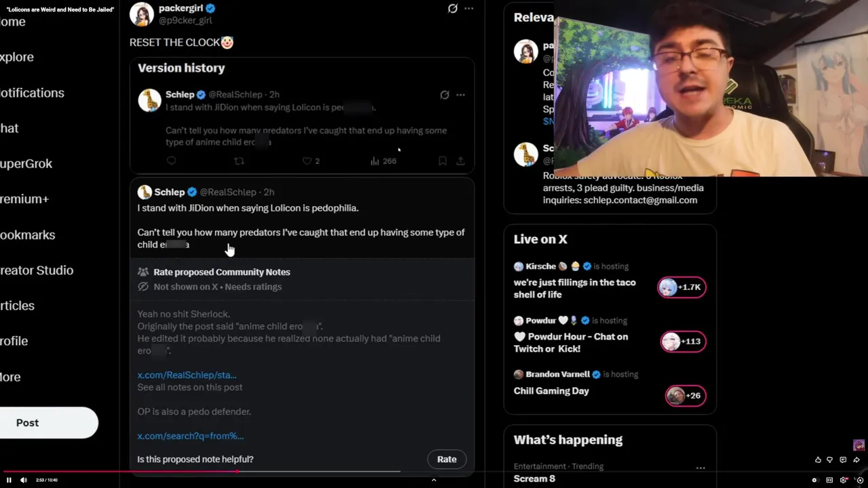
Task: Open channel avatar at bottom right
Action: pyautogui.click(x=859, y=445)
